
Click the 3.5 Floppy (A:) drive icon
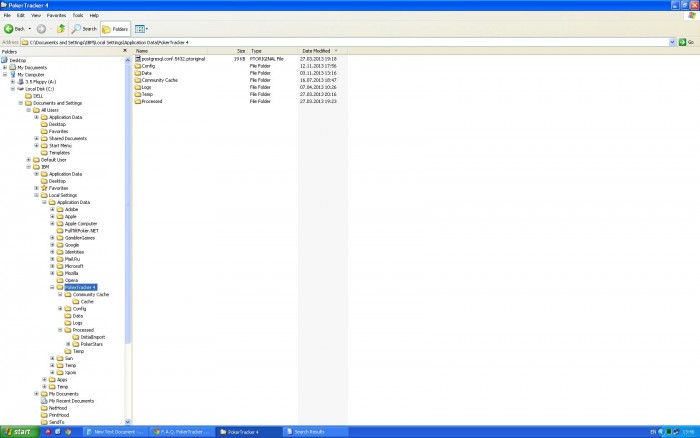[21, 82]
